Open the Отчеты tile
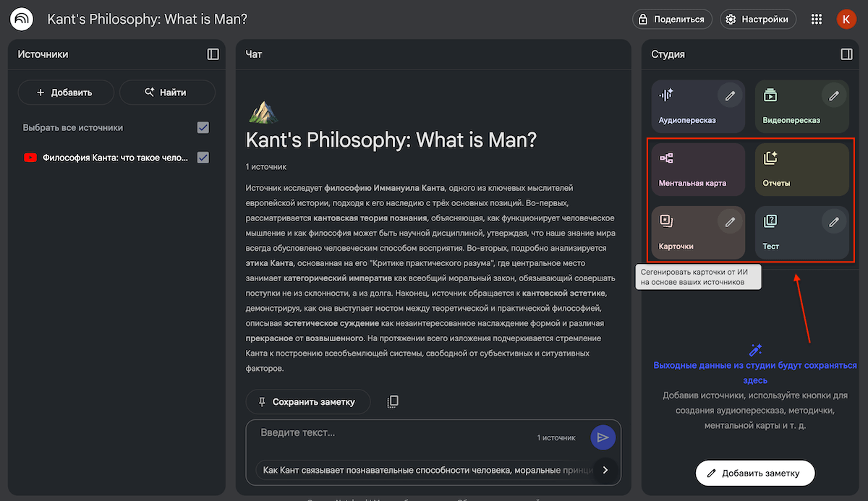Screen dimensions: 868x501 [x=802, y=169]
